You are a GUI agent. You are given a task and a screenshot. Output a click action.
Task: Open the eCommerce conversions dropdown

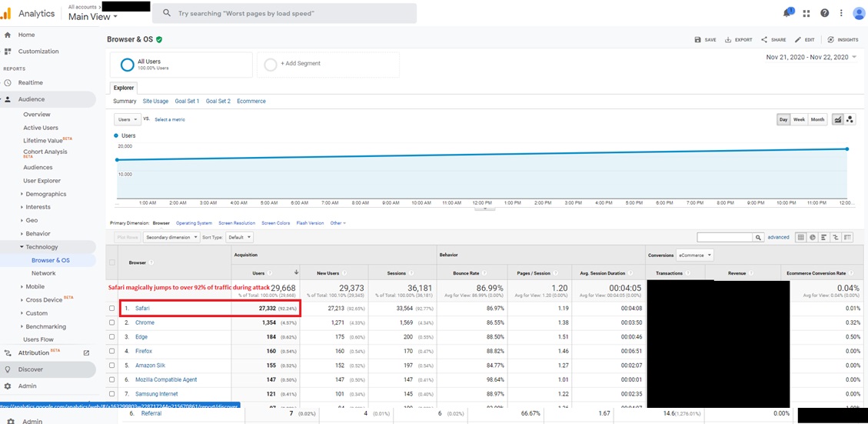(695, 255)
